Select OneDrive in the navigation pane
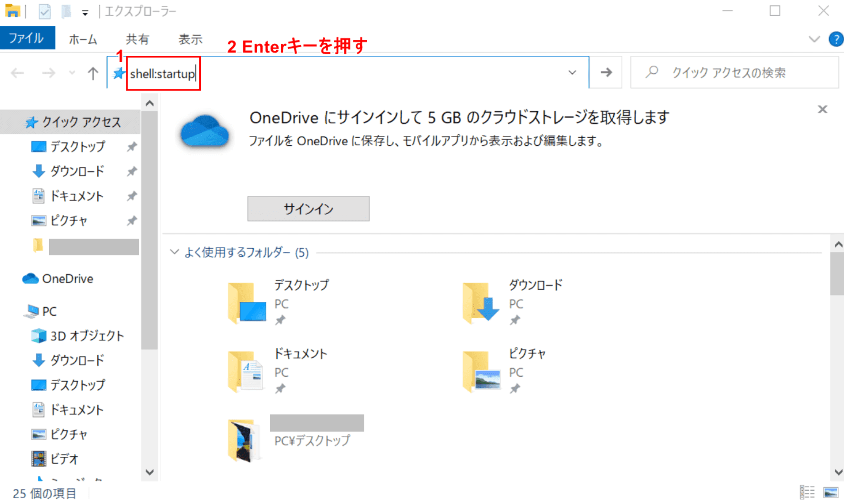This screenshot has width=844, height=504. pos(58,279)
